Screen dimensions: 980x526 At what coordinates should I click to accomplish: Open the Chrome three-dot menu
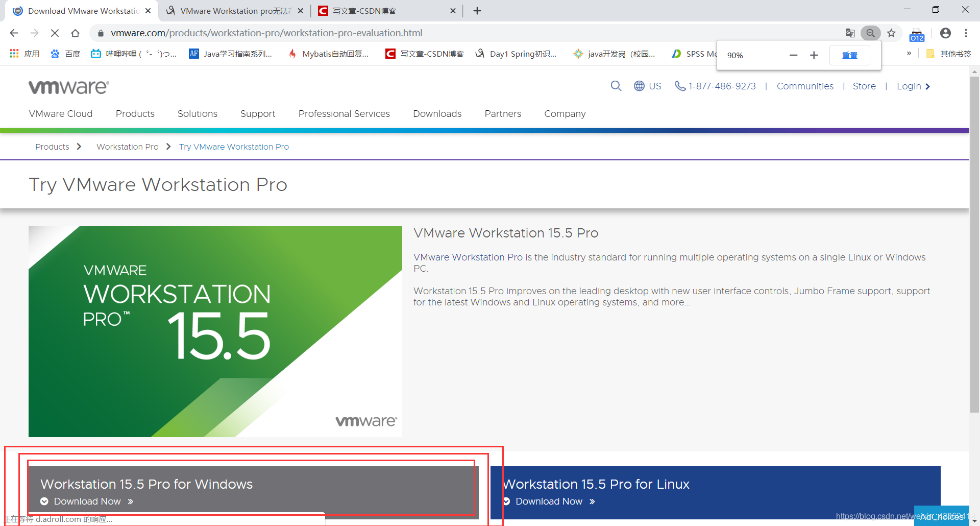click(966, 33)
